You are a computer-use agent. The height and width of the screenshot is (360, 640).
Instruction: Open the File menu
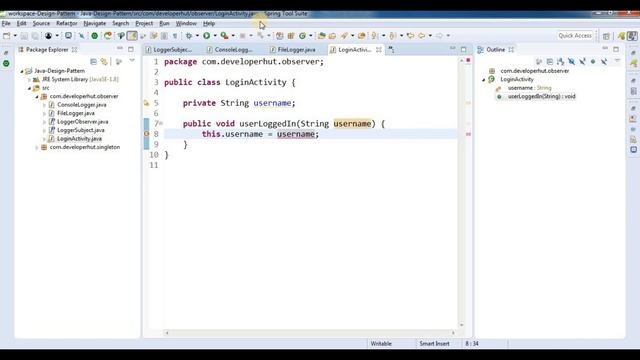point(6,24)
